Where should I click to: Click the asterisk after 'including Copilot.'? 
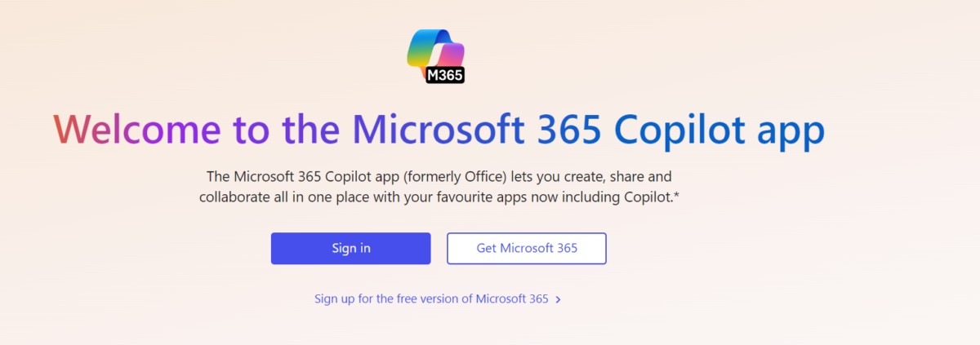coord(675,196)
